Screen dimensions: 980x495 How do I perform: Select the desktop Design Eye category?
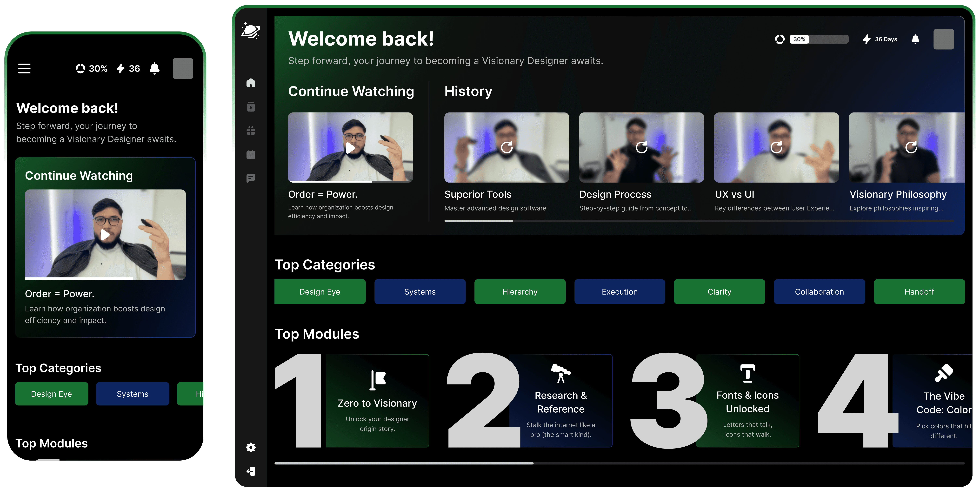coord(320,292)
